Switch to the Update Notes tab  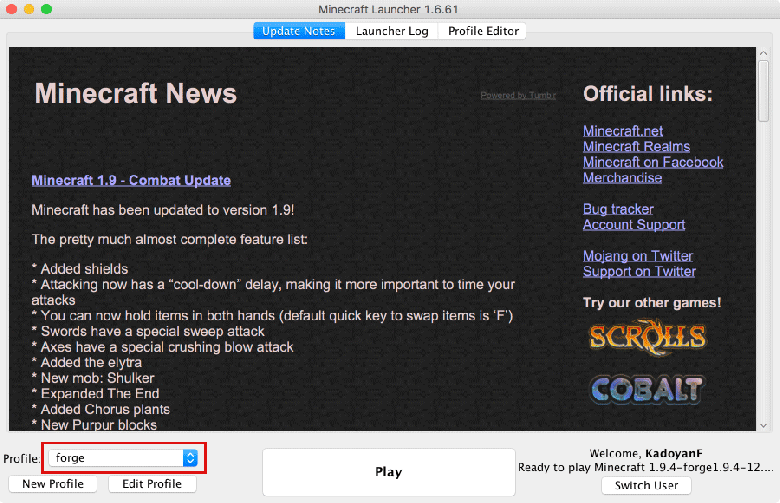coord(299,31)
